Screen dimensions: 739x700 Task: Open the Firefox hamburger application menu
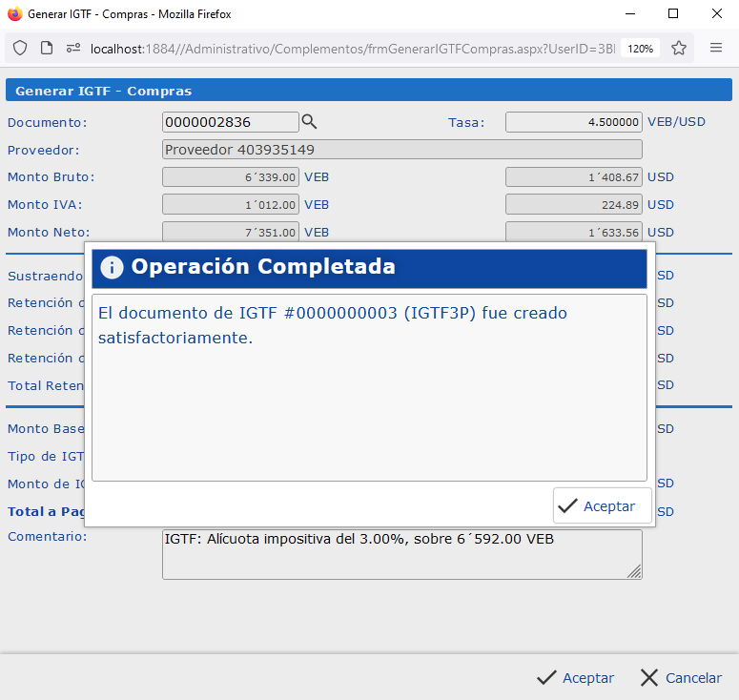coord(716,48)
